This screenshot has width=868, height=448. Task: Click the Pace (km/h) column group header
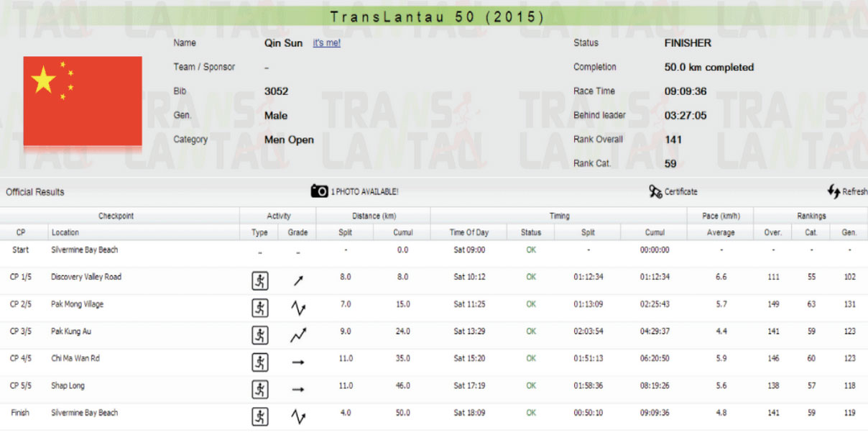721,216
